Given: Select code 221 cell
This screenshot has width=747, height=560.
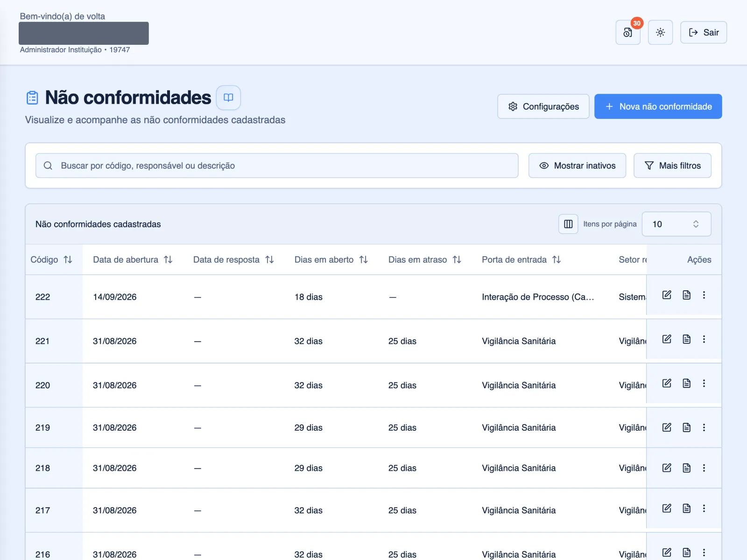Looking at the screenshot, I should tap(42, 341).
